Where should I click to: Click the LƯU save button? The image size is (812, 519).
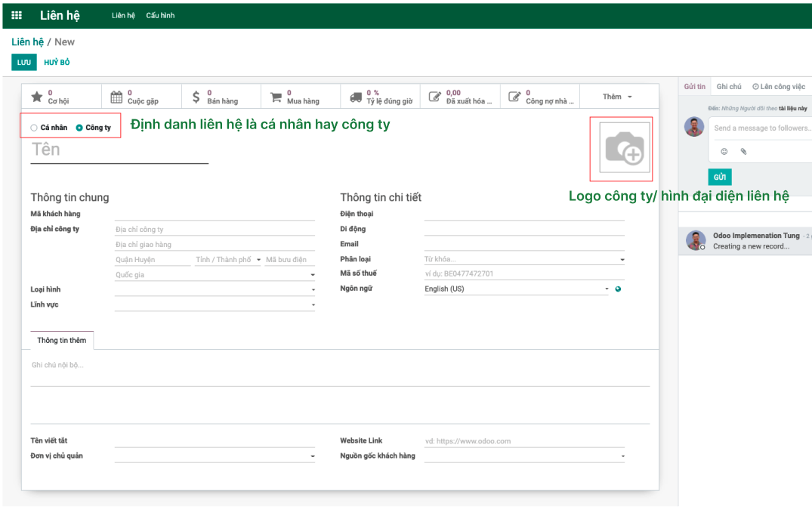tap(23, 63)
